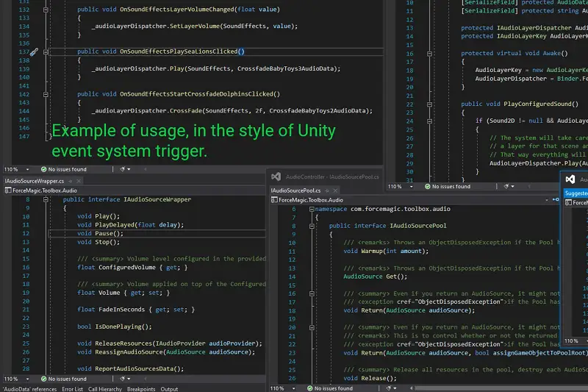
Task: Open the dropdown arrow beside the IAudioSourcePool split icon
Action: pos(547,200)
